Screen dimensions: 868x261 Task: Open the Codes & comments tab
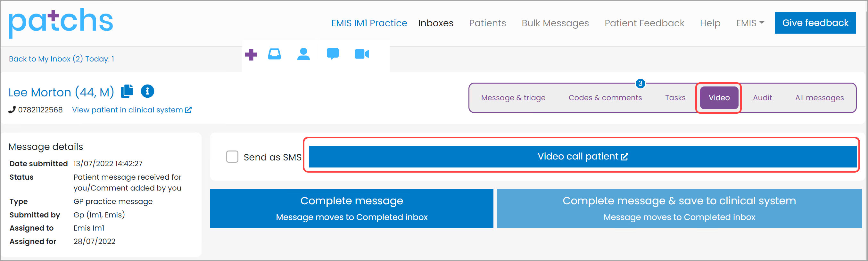(605, 98)
